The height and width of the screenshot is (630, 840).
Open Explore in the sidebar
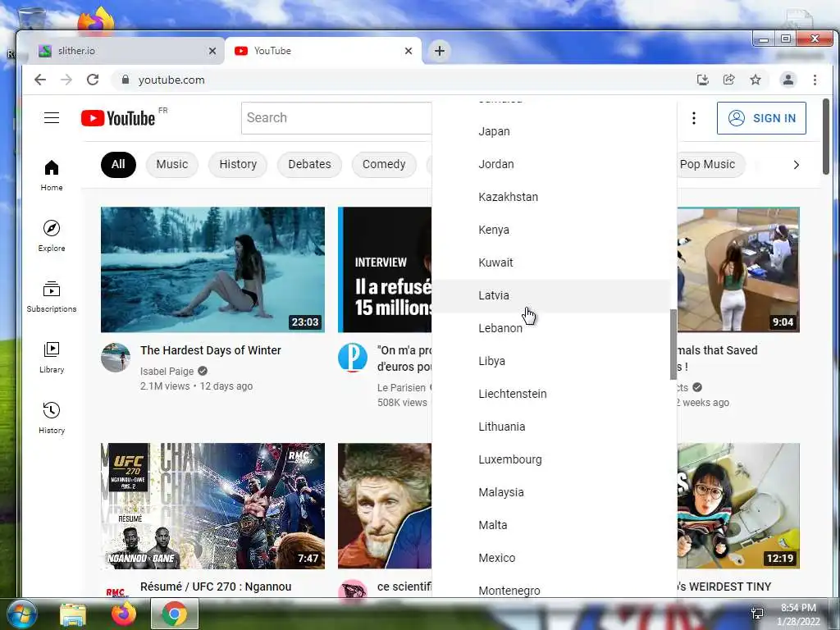(x=52, y=236)
